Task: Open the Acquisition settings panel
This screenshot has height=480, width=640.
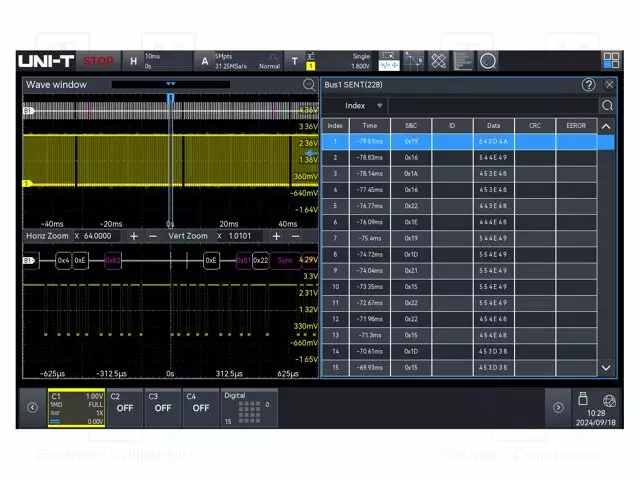Action: pos(205,61)
